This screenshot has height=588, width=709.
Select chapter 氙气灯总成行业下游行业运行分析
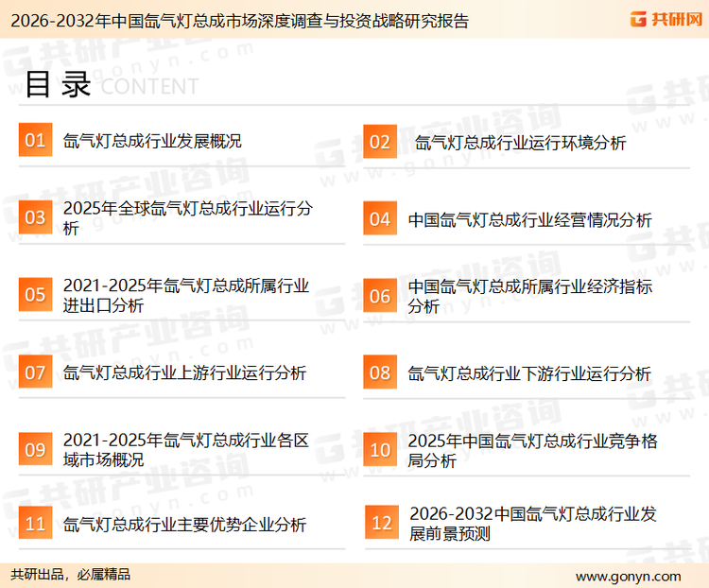(x=529, y=373)
